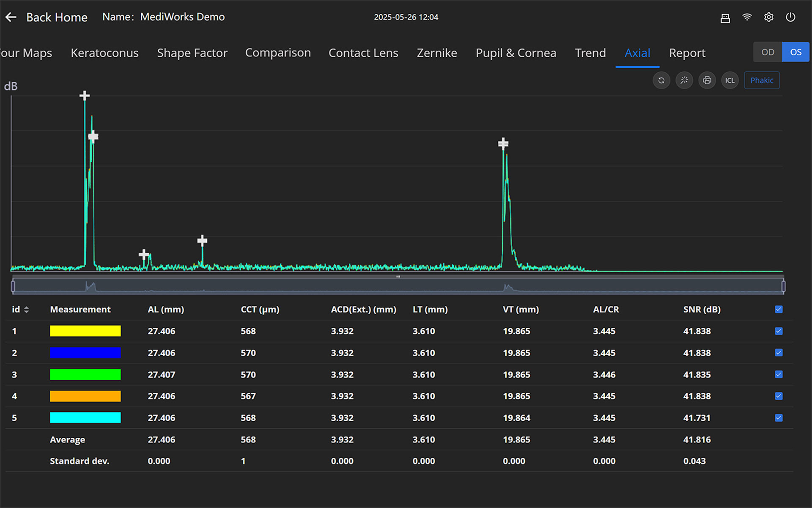Uncheck the checkbox for measurement 3

[779, 374]
